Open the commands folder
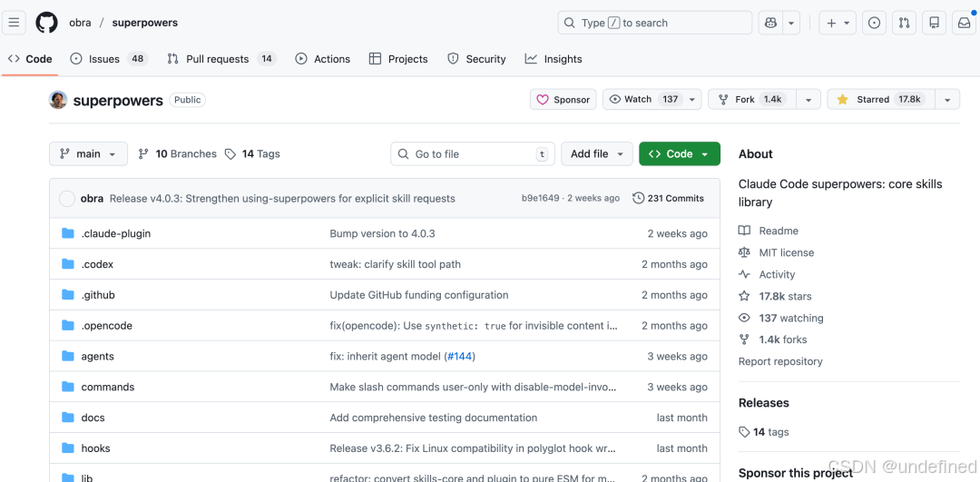 [107, 387]
